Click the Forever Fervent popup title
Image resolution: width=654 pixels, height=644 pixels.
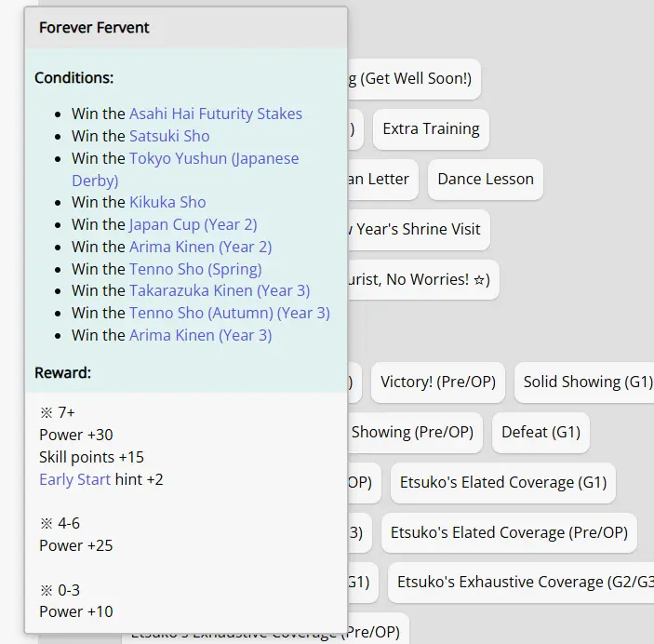(x=94, y=28)
